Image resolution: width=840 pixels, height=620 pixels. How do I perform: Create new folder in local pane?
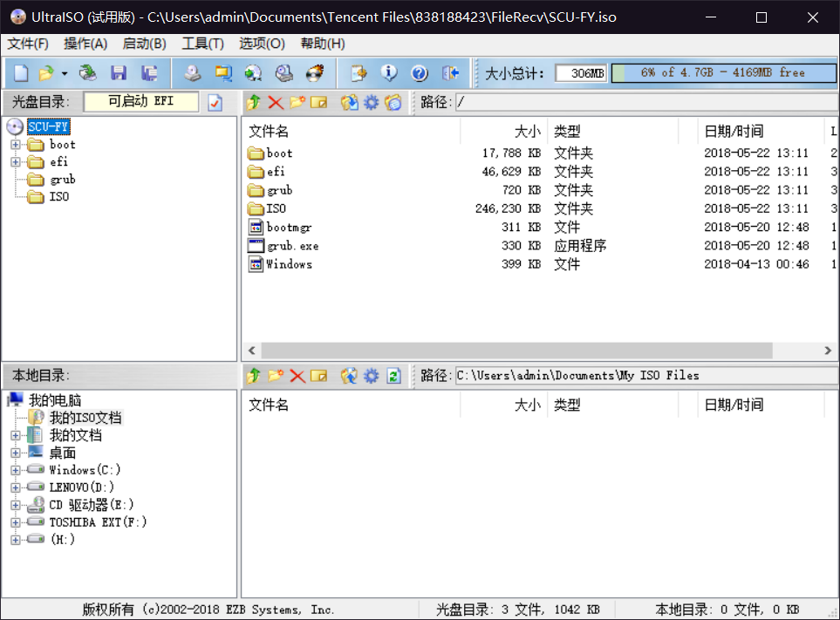pos(276,376)
